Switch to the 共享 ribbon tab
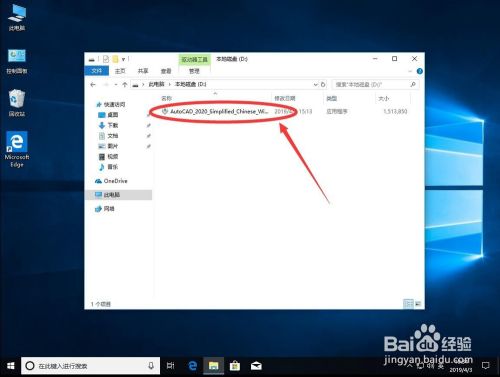Image resolution: width=500 pixels, height=377 pixels. [x=143, y=71]
